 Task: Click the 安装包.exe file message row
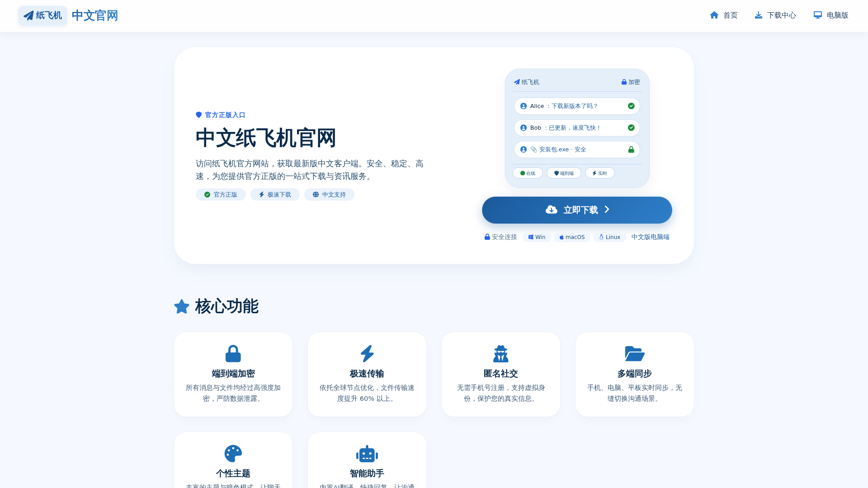tap(577, 150)
